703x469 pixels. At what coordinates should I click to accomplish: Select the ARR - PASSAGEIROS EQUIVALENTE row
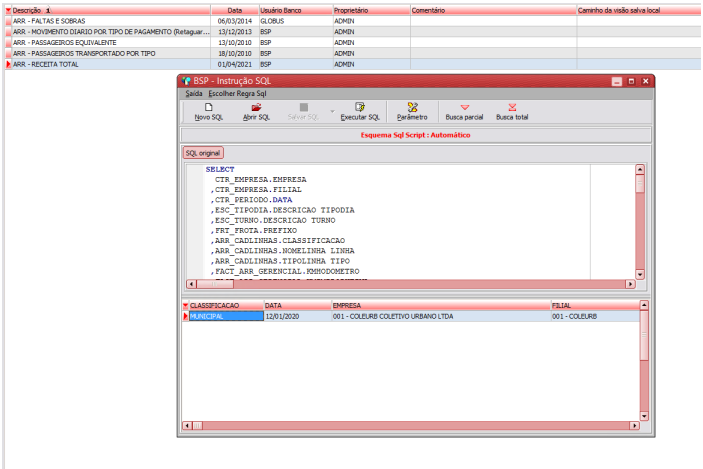353,43
